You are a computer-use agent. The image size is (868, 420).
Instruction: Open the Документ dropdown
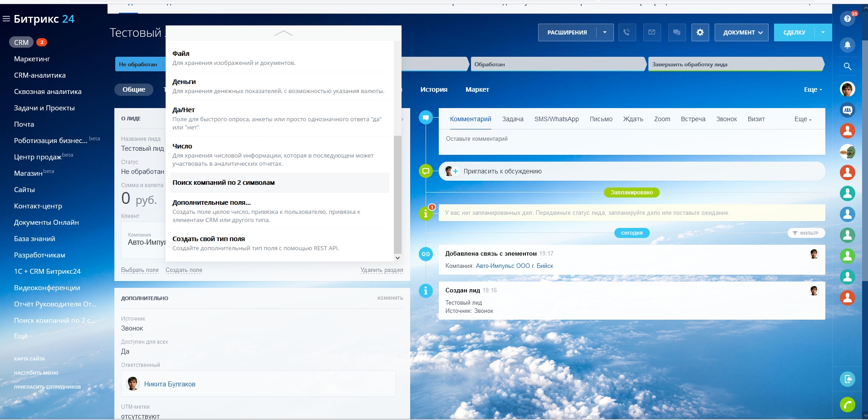tap(743, 32)
